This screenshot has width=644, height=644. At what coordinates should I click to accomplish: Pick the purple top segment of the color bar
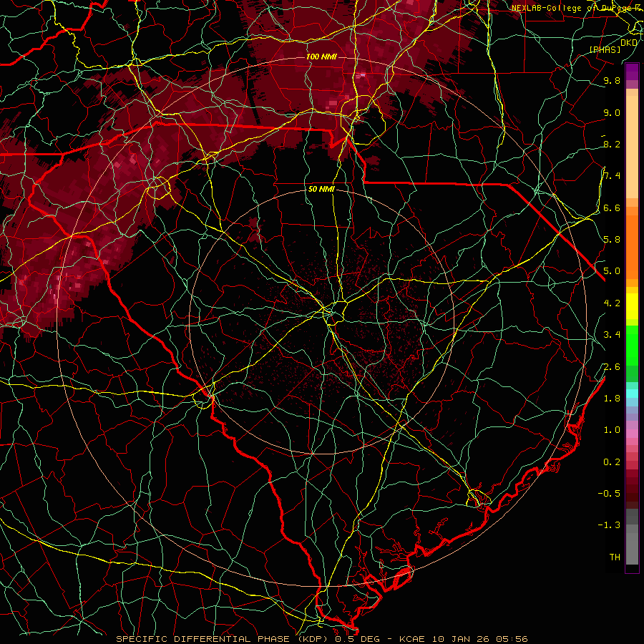pos(632,72)
